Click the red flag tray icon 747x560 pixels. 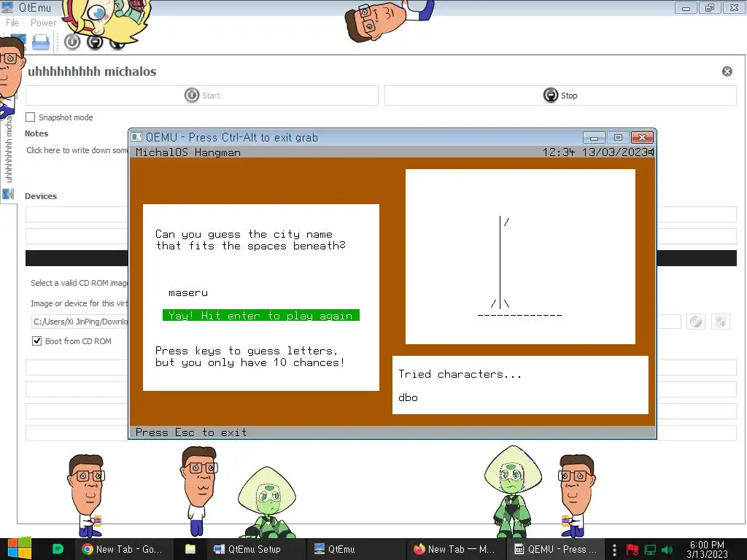click(632, 550)
